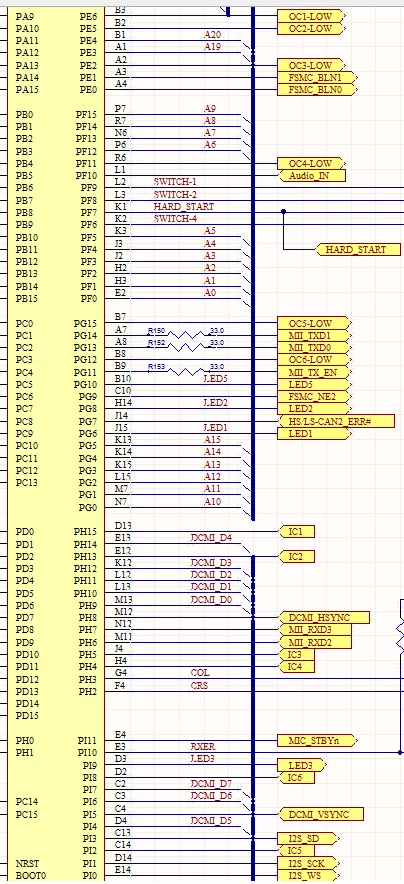Select the MII_TXD0 port
404x884 pixels.
[313, 348]
